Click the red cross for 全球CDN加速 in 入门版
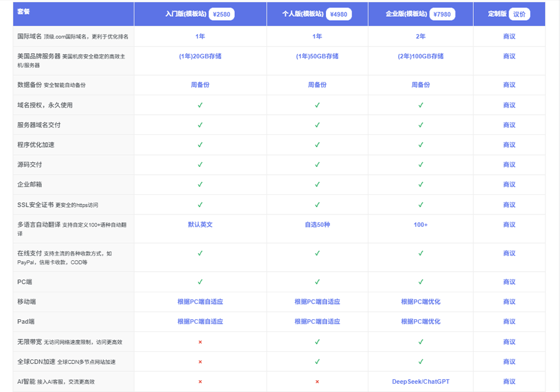Image resolution: width=560 pixels, height=392 pixels. pyautogui.click(x=200, y=362)
